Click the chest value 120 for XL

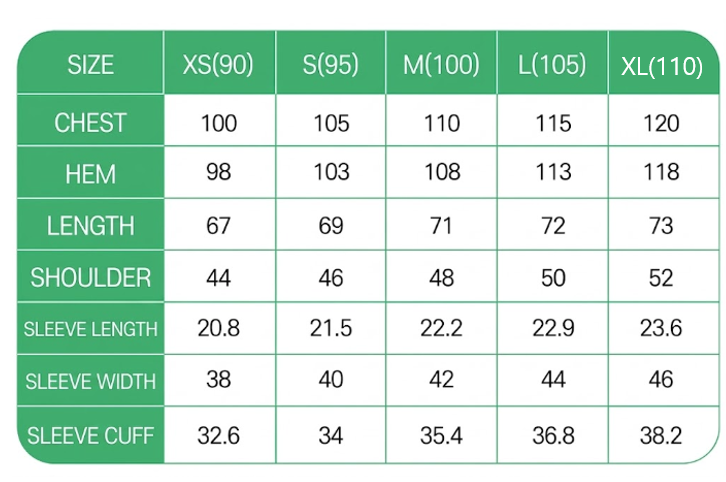pyautogui.click(x=661, y=123)
